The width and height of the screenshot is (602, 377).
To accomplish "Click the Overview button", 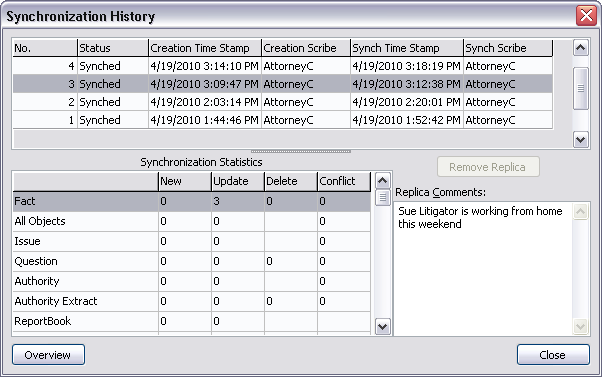I will tap(48, 354).
